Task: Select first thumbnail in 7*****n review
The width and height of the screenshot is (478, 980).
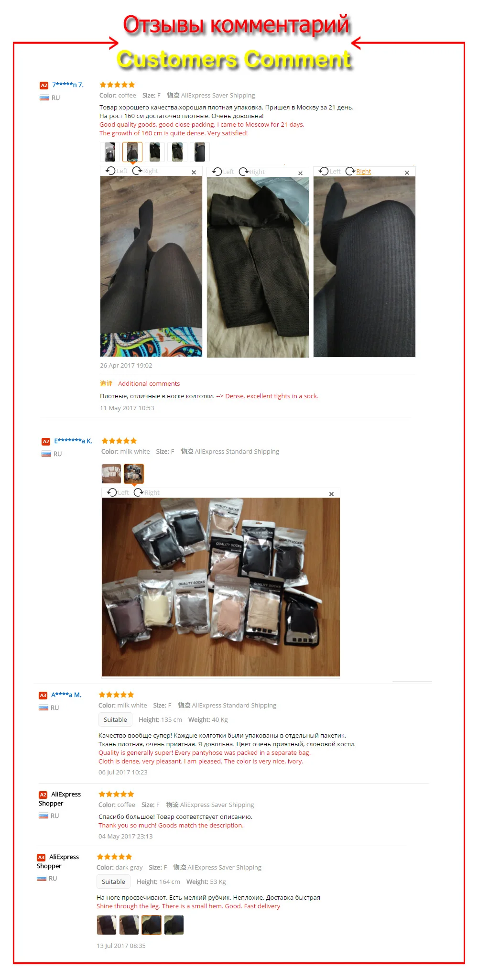Action: [109, 152]
